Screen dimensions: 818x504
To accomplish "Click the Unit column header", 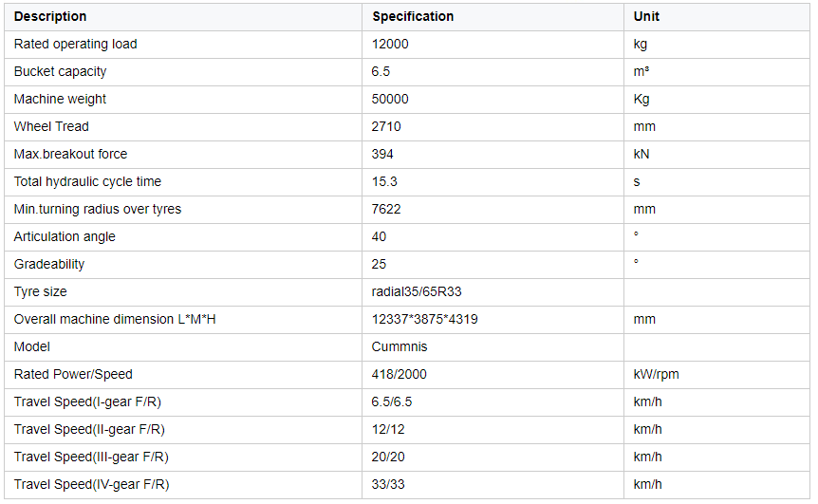I will (646, 17).
